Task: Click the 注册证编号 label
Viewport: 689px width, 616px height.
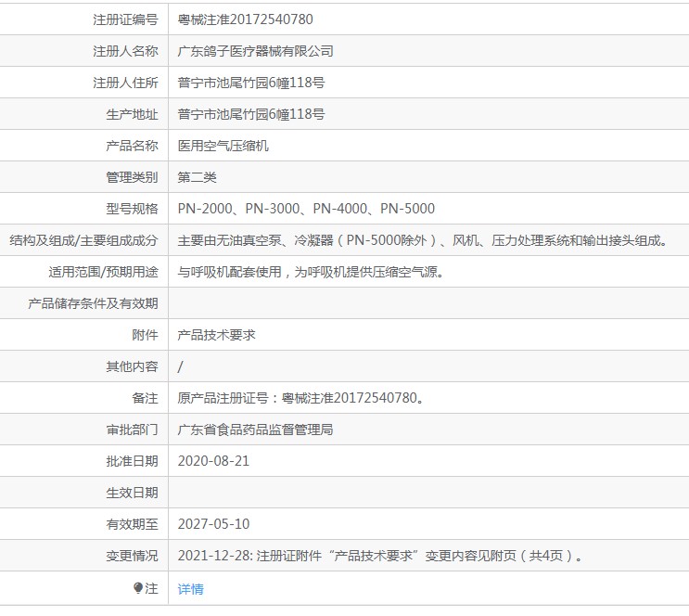Action: click(125, 19)
